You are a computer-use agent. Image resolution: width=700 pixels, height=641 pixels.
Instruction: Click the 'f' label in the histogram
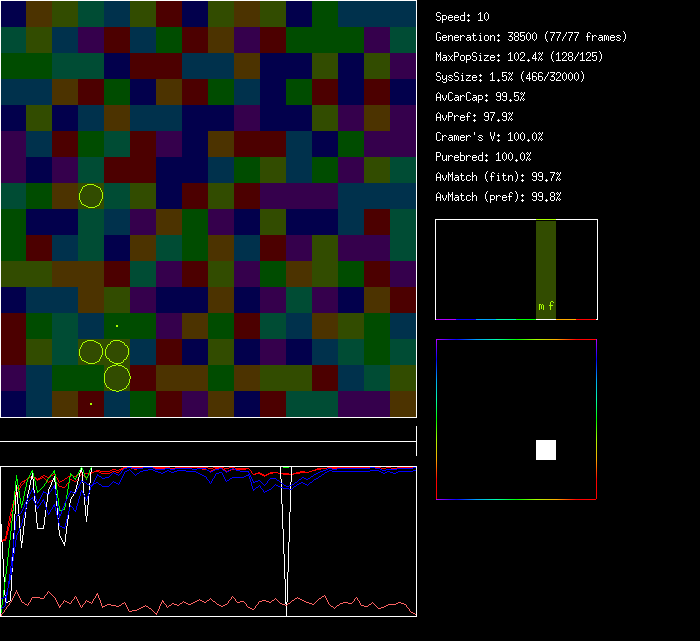551,307
